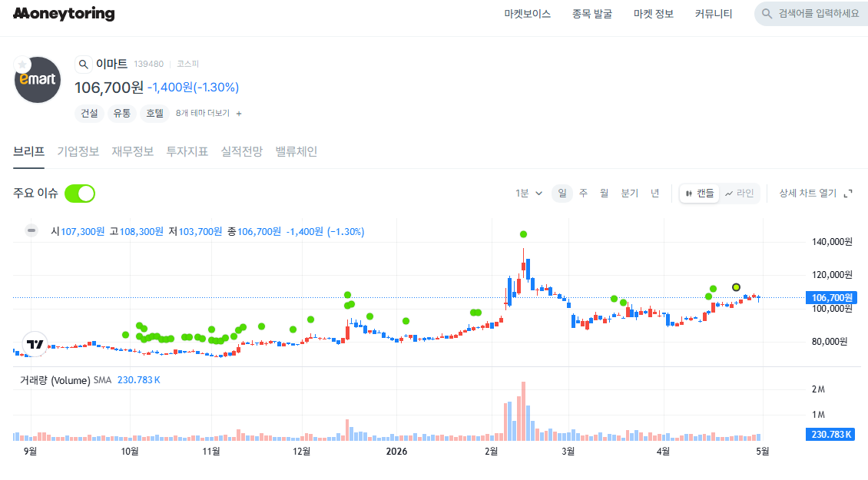Click the 고108,300원 legend value
The height and width of the screenshot is (480, 868).
pos(136,231)
